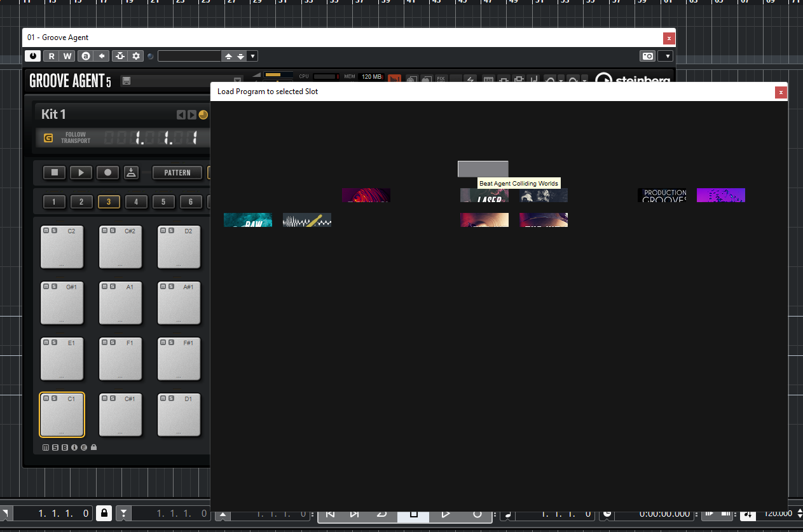Click the camera snapshot icon in plug-in header
The image size is (803, 532).
pos(647,56)
